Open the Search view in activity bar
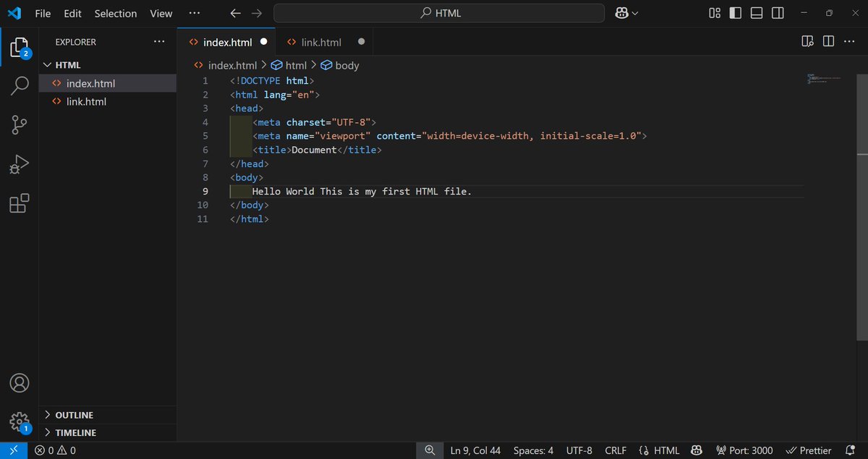Viewport: 868px width, 459px height. [20, 85]
